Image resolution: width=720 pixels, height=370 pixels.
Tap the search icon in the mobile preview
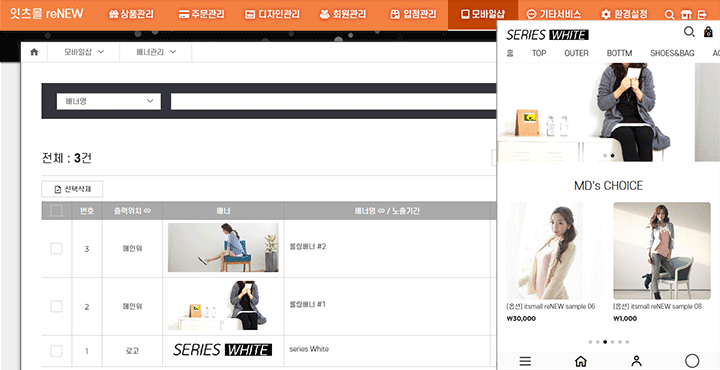689,32
